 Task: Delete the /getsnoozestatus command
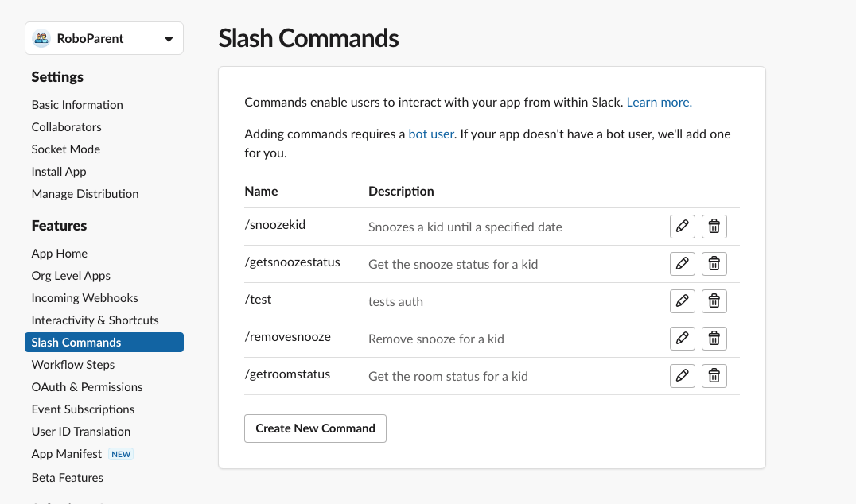point(714,263)
